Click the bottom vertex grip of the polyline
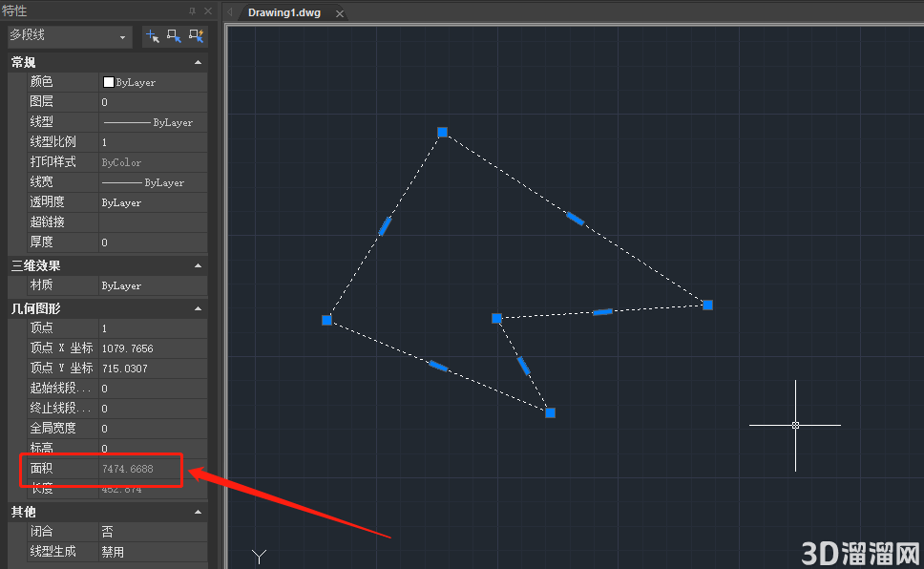Image resolution: width=924 pixels, height=569 pixels. click(551, 412)
